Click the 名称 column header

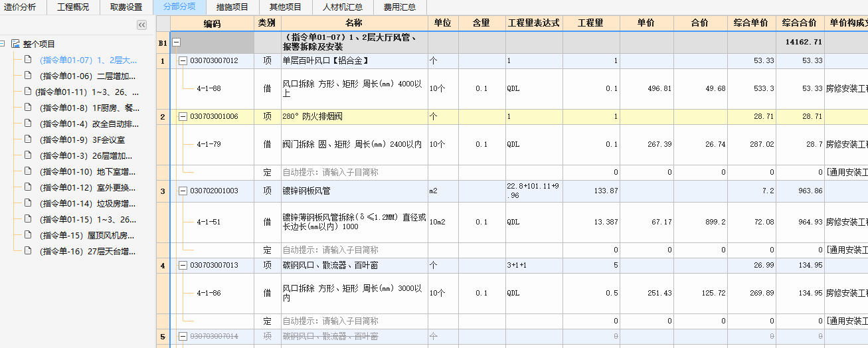pyautogui.click(x=354, y=23)
